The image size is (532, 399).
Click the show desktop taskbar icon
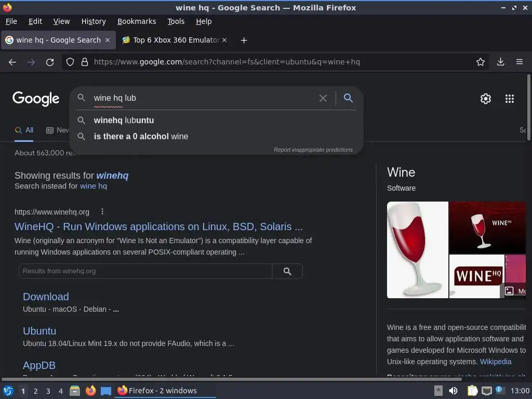[106, 391]
